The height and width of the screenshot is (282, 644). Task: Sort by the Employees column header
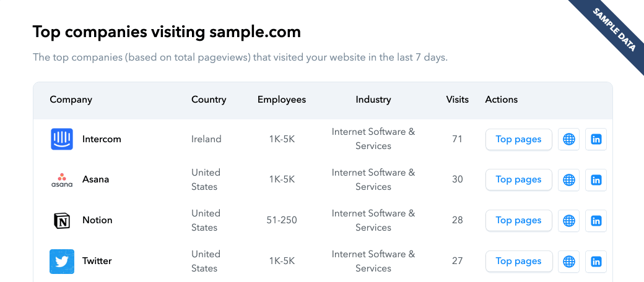click(x=282, y=100)
